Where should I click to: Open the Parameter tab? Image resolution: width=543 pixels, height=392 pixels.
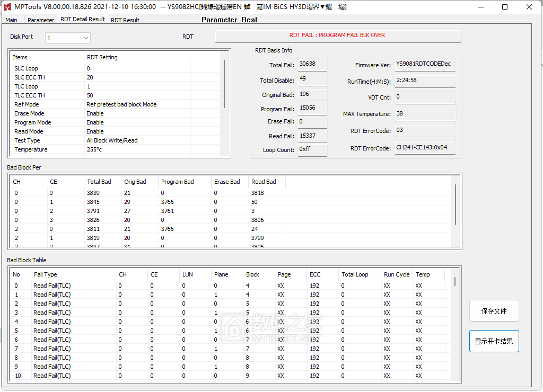[x=41, y=20]
